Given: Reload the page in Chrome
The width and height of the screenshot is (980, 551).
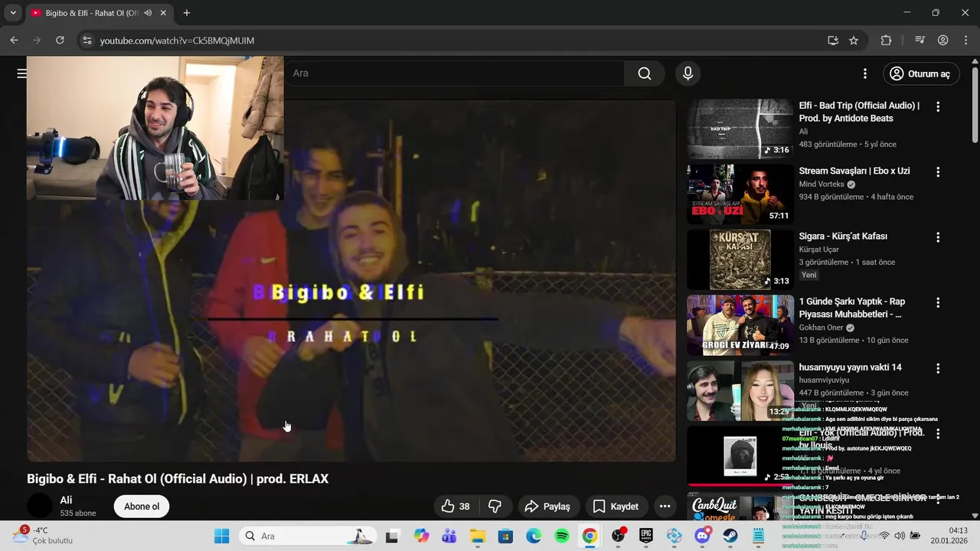Looking at the screenshot, I should coord(60,41).
